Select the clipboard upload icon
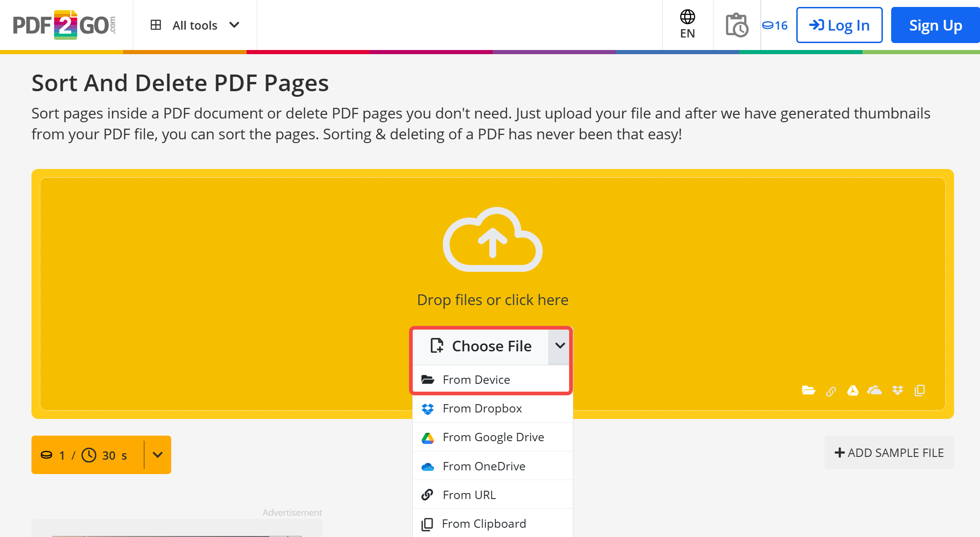This screenshot has width=980, height=537. pyautogui.click(x=919, y=390)
